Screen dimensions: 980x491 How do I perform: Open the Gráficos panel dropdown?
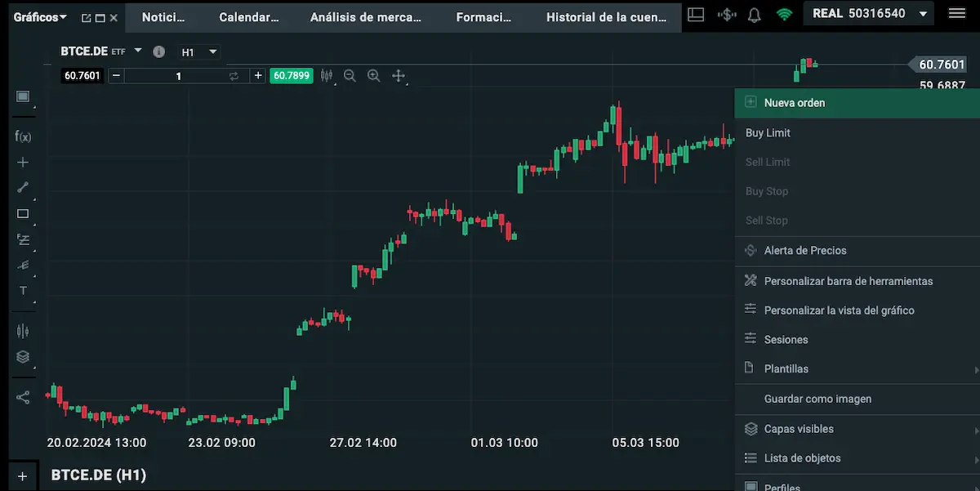tap(40, 17)
